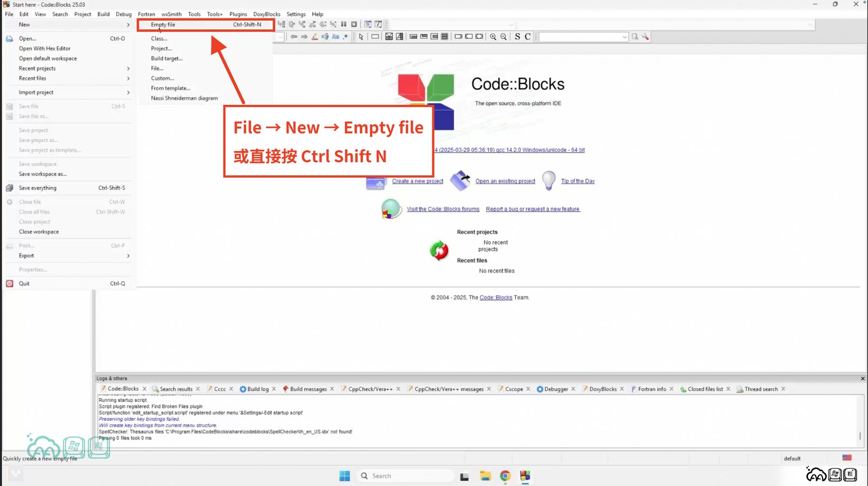This screenshot has width=868, height=486.
Task: Close the Logs & others panel
Action: [863, 378]
